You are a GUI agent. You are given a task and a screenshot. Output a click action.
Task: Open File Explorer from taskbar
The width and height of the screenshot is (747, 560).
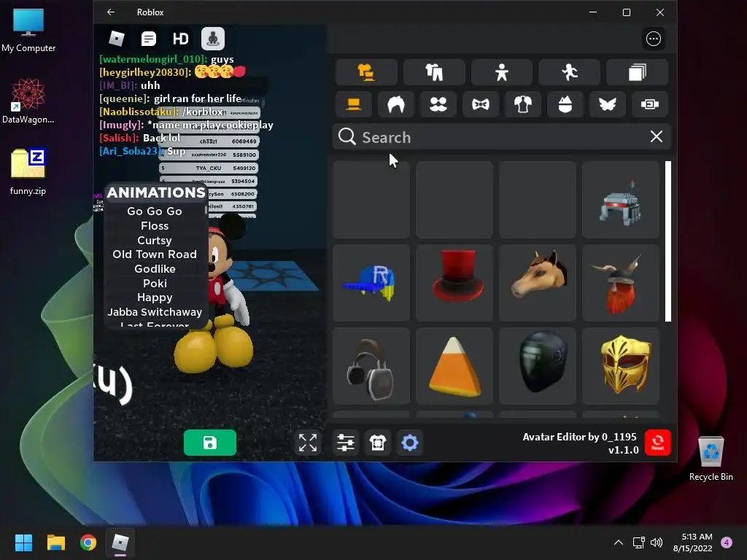point(55,542)
